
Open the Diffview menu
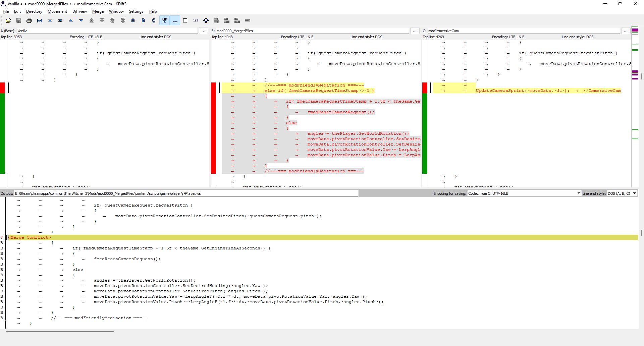[x=79, y=11]
